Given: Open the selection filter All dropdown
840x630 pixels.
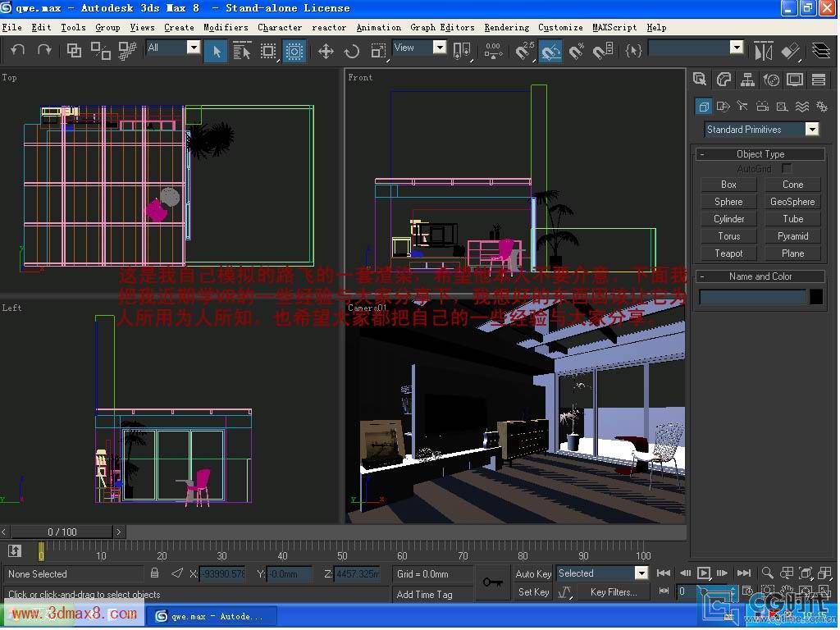Looking at the screenshot, I should coord(173,48).
